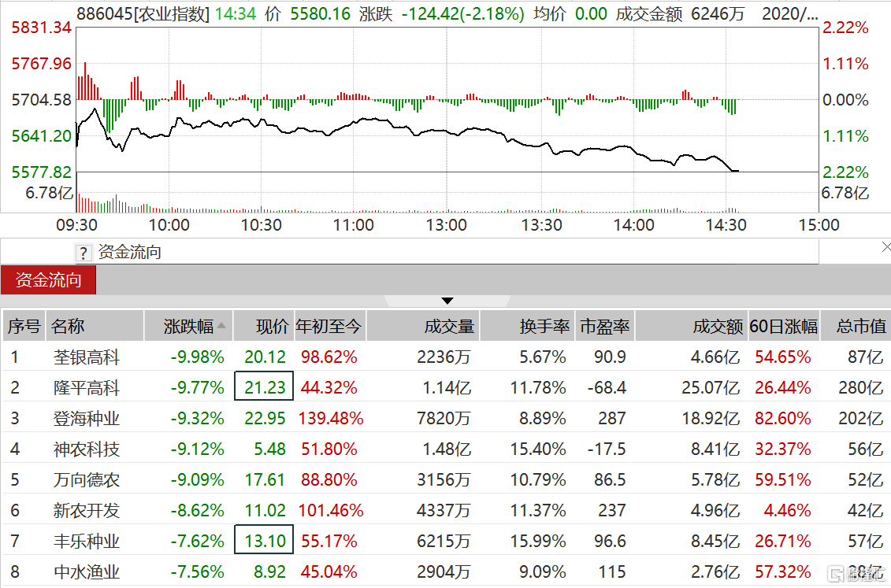
Task: Select the red 资金流向 tab
Action: coord(48,279)
